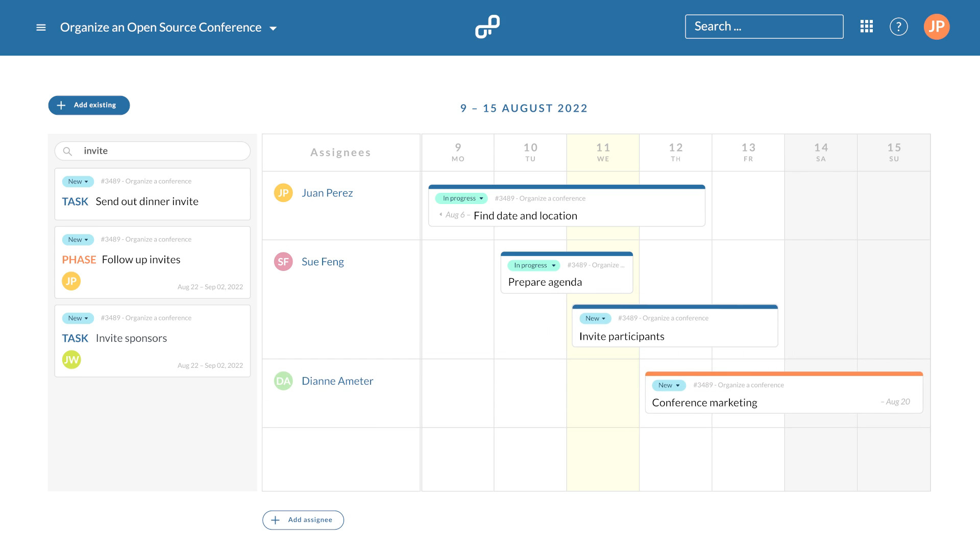Click the '+ Add existing' button

coord(88,104)
